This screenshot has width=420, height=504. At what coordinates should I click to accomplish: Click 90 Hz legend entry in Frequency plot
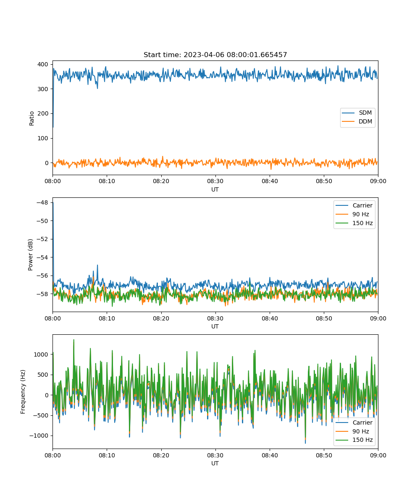354,431
